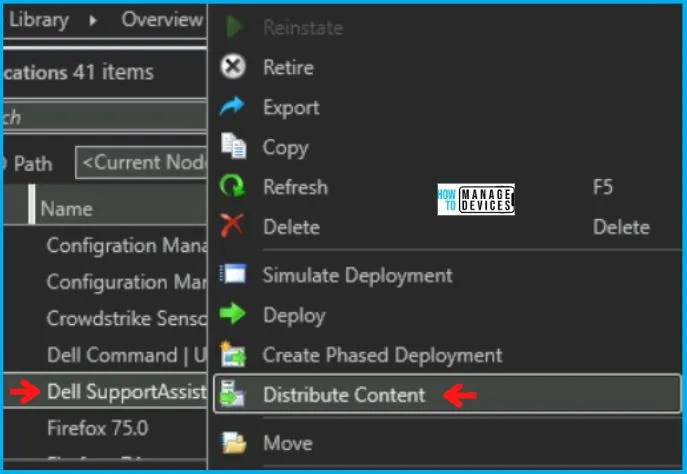Select the Crowdstrike Sensor row
Viewport: 687px width, 474px height.
tap(105, 318)
